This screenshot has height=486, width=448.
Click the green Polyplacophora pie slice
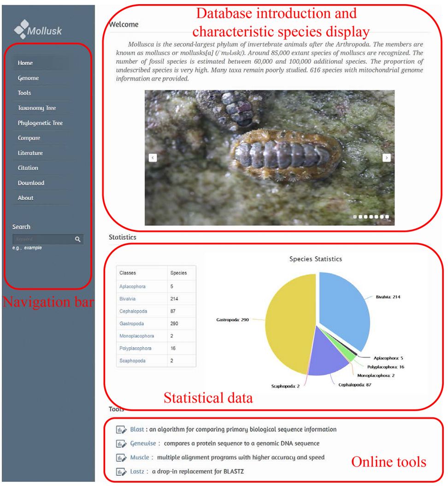click(349, 354)
